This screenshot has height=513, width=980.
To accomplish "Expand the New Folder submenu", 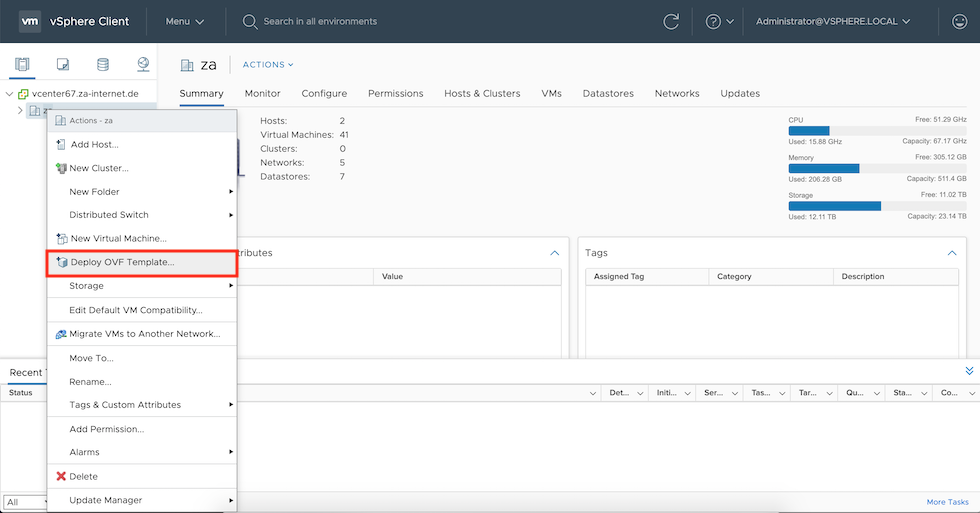I will (142, 192).
